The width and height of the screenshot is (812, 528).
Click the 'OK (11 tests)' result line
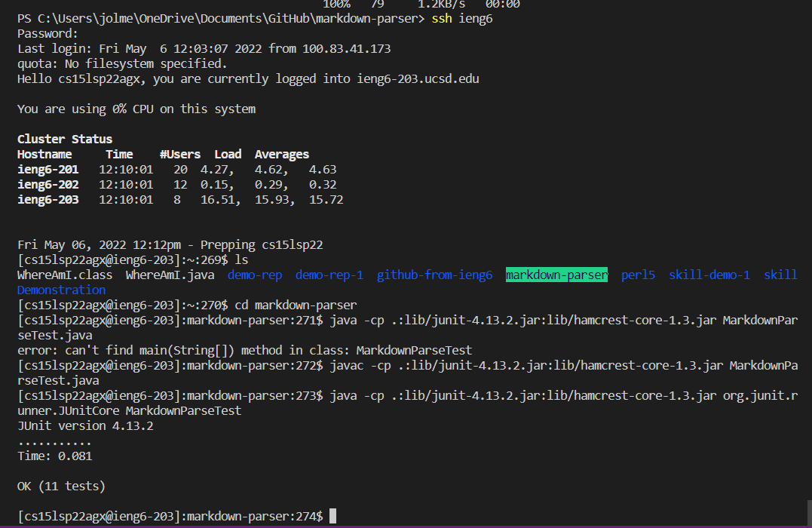point(61,487)
